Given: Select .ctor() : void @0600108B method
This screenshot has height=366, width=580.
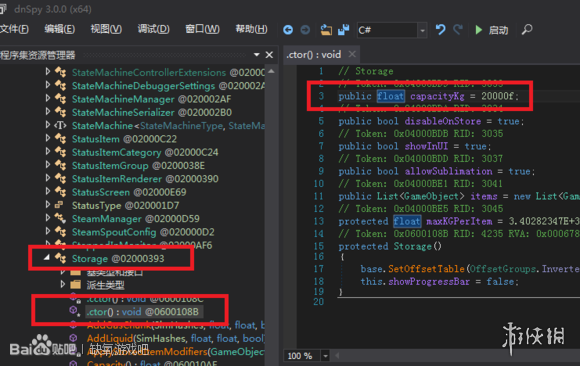Looking at the screenshot, I should pyautogui.click(x=144, y=312).
